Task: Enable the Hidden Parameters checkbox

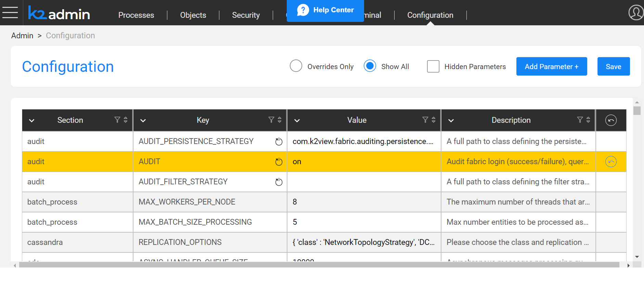Action: [x=433, y=66]
